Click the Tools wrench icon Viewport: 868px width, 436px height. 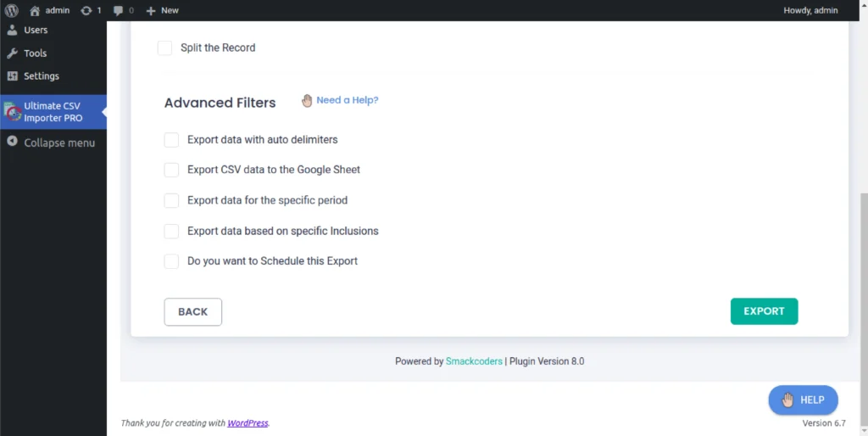click(12, 53)
